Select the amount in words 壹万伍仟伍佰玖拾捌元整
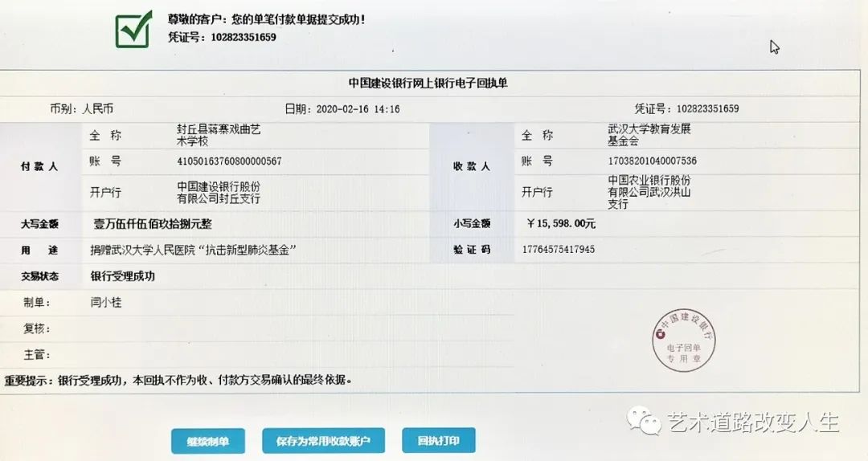 tap(152, 223)
